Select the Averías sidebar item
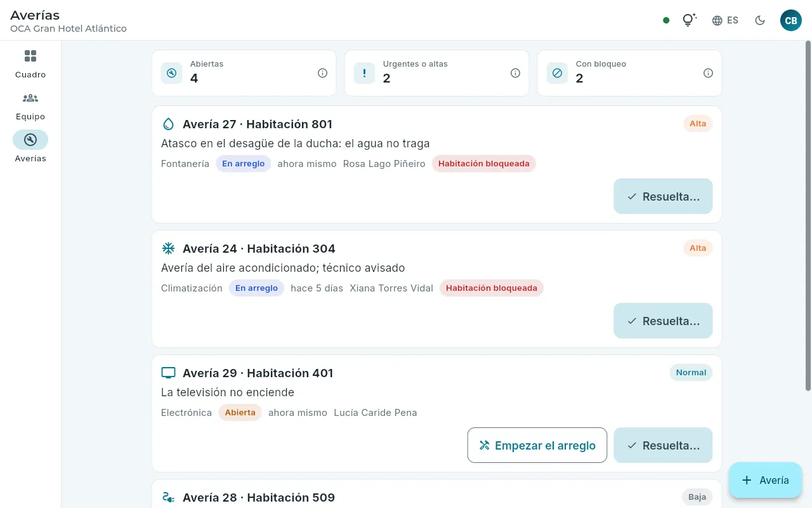This screenshot has width=812, height=508. (30, 148)
